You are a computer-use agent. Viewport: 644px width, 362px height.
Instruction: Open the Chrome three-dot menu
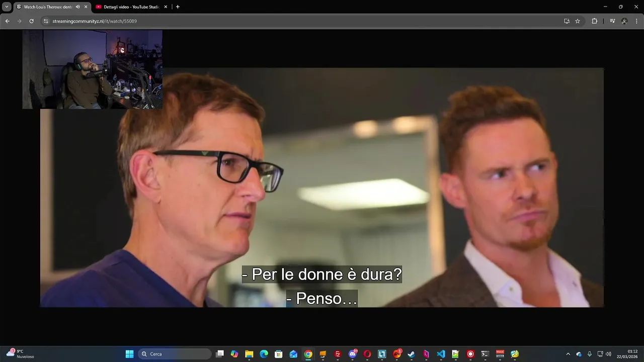[x=637, y=21]
